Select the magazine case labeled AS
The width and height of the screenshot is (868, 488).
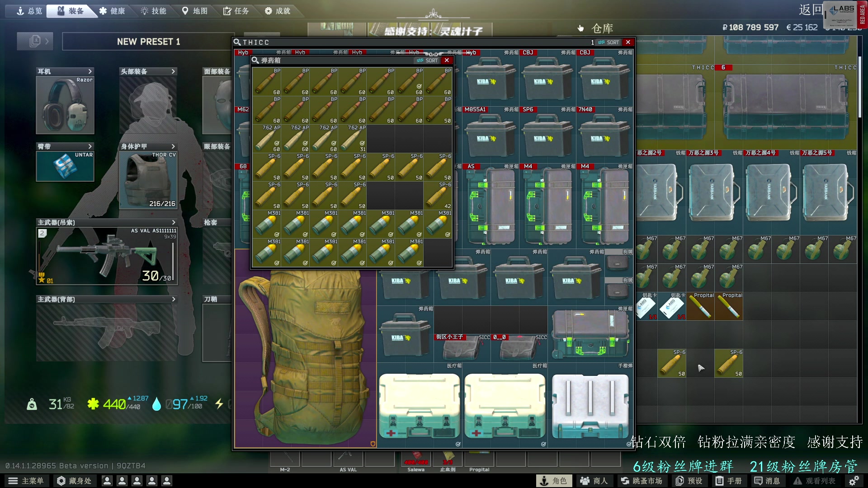tap(491, 206)
